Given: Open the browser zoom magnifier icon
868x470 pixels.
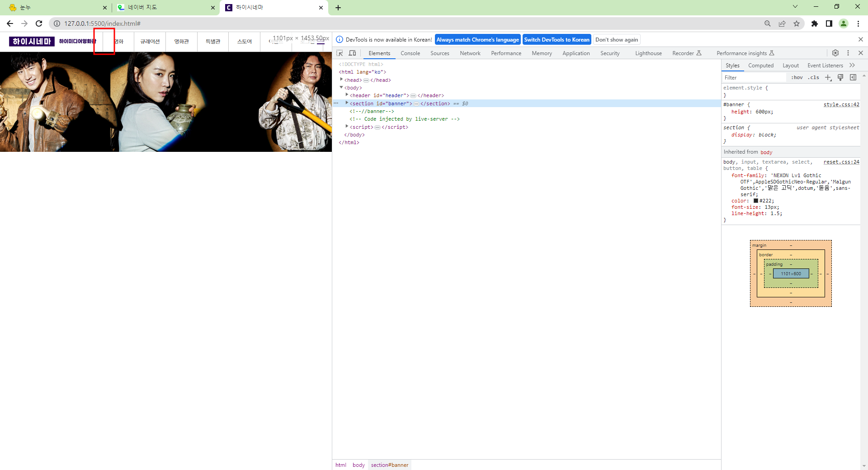Looking at the screenshot, I should point(768,23).
